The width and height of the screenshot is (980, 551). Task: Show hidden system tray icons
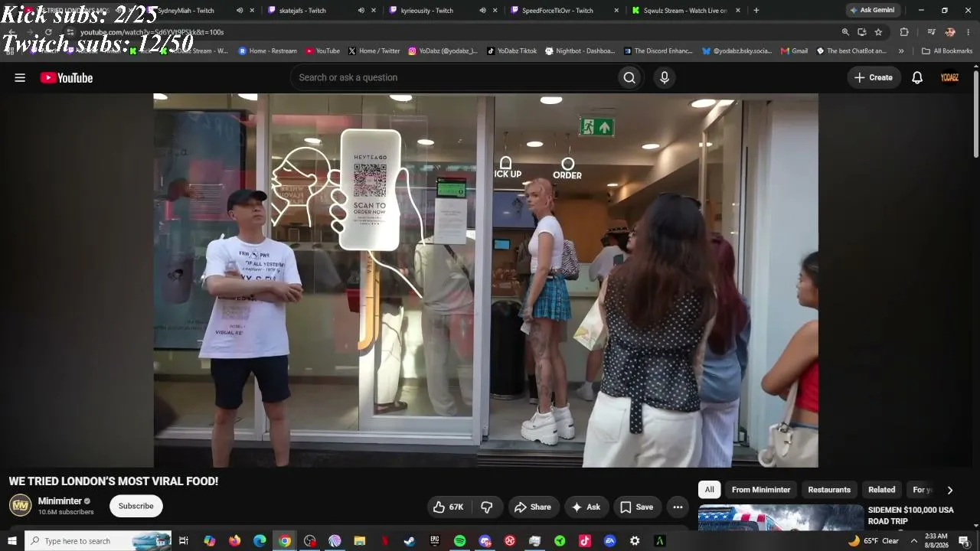tap(913, 541)
